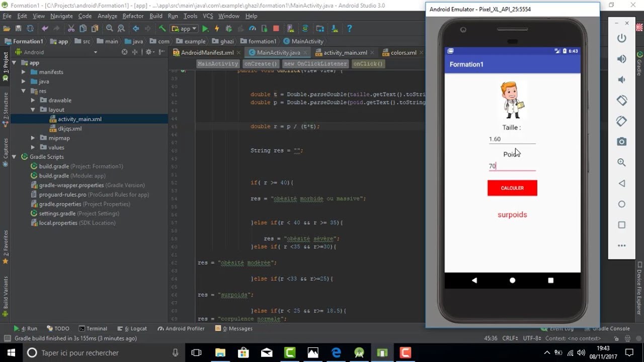Screen dimensions: 644x362
Task: Click the Apply Changes lightning icon
Action: [x=217, y=29]
